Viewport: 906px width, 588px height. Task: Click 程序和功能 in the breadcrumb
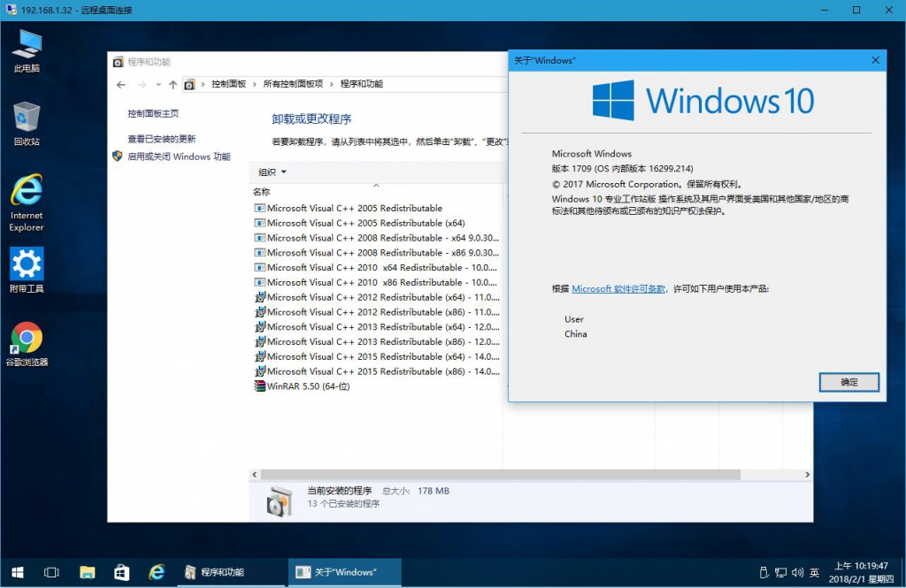click(x=362, y=84)
